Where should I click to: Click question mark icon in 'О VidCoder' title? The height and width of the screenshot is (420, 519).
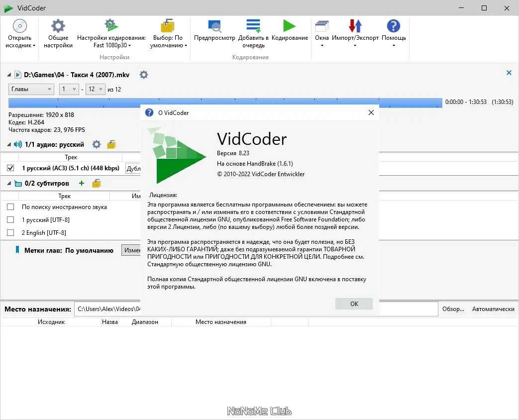[x=149, y=112]
